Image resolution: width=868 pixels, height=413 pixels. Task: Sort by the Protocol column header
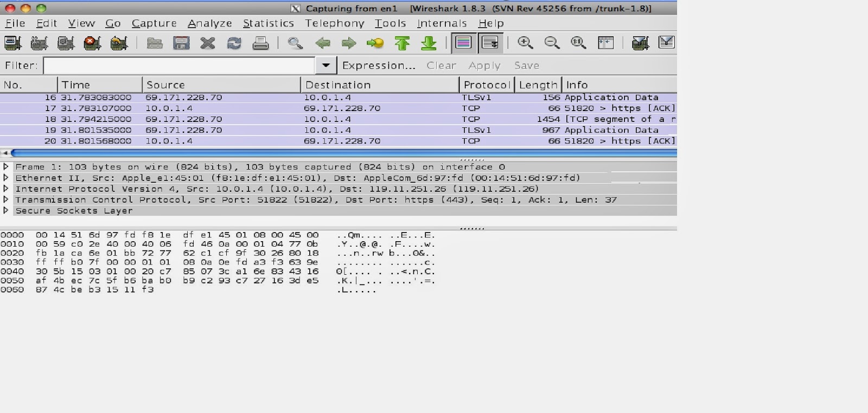coord(487,85)
